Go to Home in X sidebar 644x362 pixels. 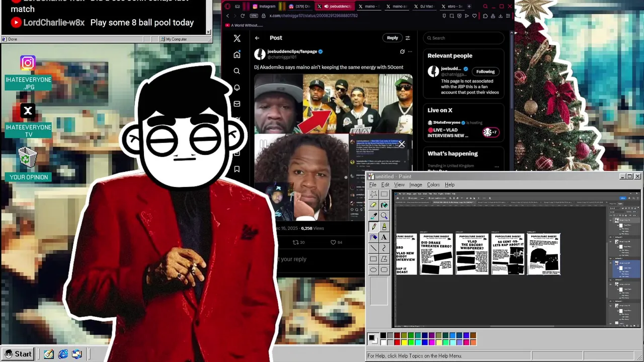point(237,55)
